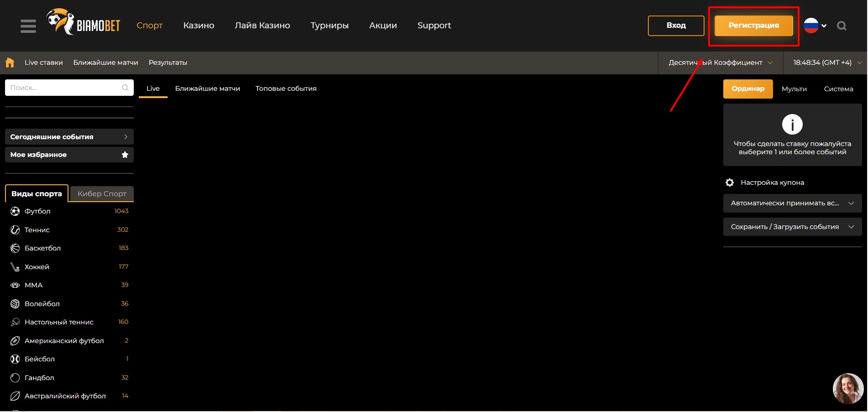Open the Russian flag language selector
This screenshot has height=412, width=868.
click(x=815, y=26)
